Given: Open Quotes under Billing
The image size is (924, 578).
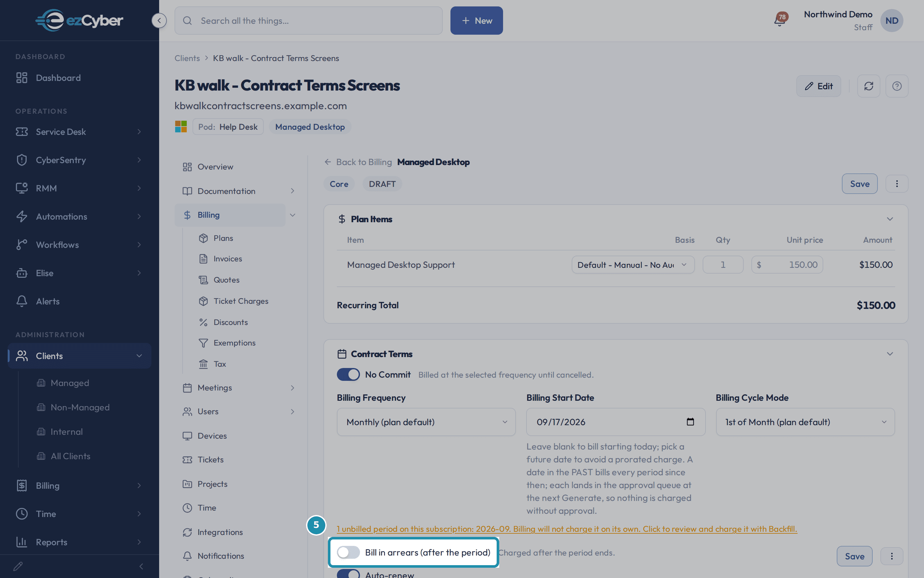Looking at the screenshot, I should point(227,280).
